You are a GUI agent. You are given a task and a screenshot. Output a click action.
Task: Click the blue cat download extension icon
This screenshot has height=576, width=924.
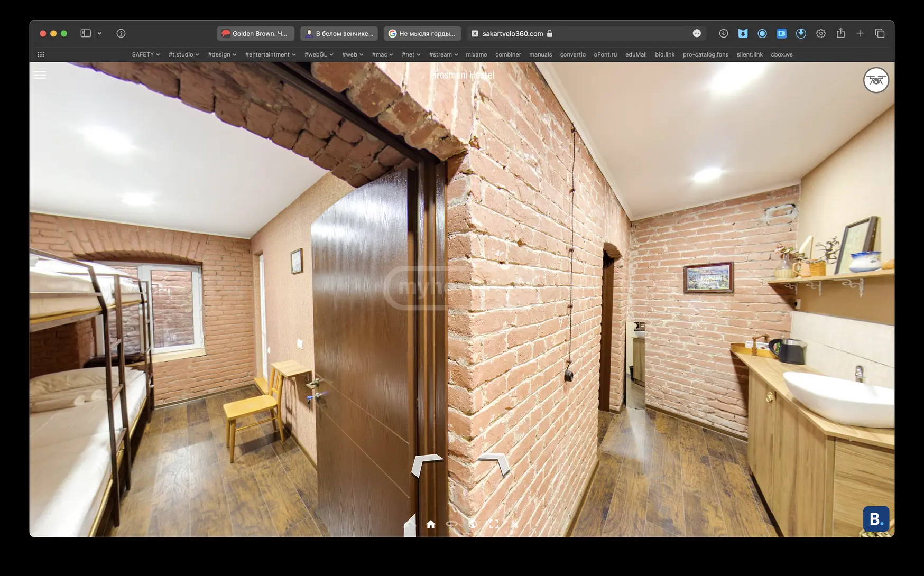pyautogui.click(x=743, y=33)
